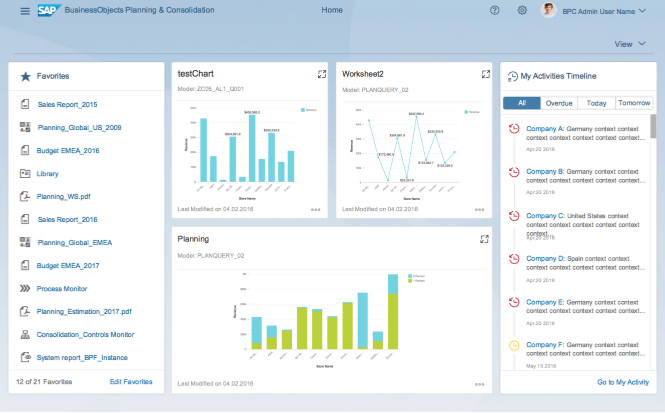Open Budget EMEA_2017 favorite

click(68, 265)
